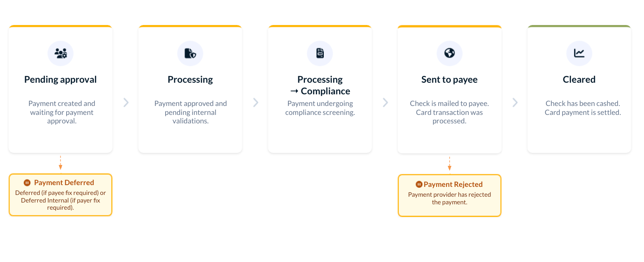The image size is (644, 262).
Task: Click the dashed arrow below Sent to payee
Action: pos(449,163)
